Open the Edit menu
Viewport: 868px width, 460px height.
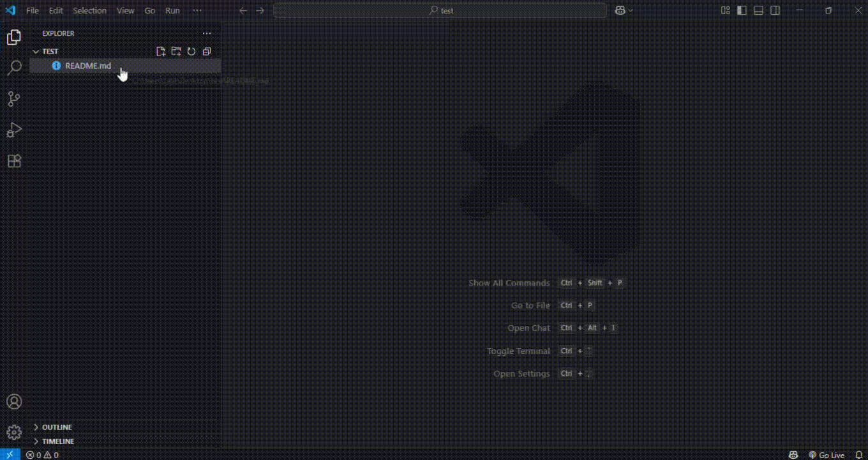pos(56,10)
